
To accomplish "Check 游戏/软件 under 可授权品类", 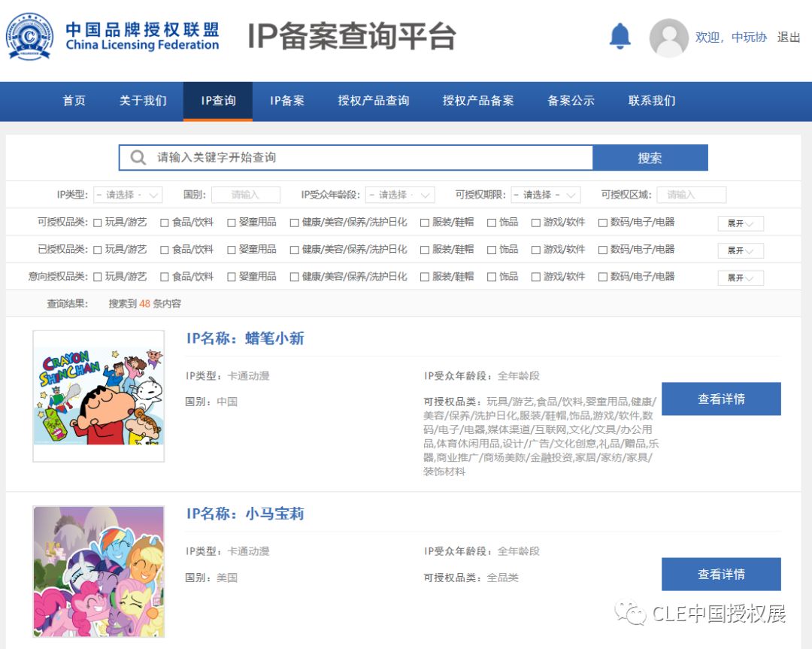I will click(536, 223).
